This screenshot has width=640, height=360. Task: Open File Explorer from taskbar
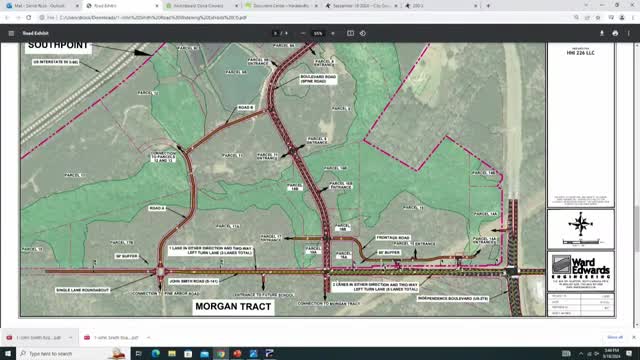coord(172,353)
